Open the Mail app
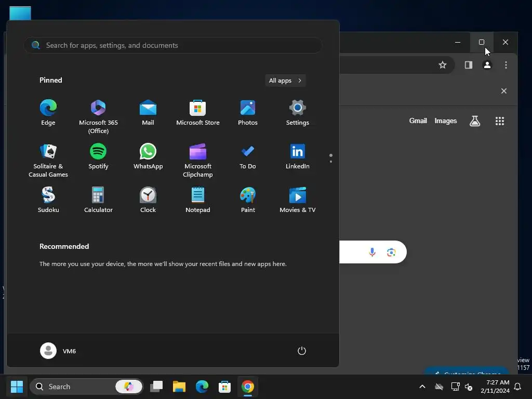Viewport: 532px width, 399px height. 148,113
